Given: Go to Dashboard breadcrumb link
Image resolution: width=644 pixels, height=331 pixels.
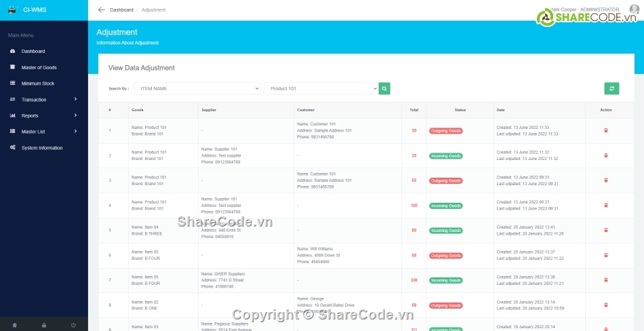Looking at the screenshot, I should point(121,10).
